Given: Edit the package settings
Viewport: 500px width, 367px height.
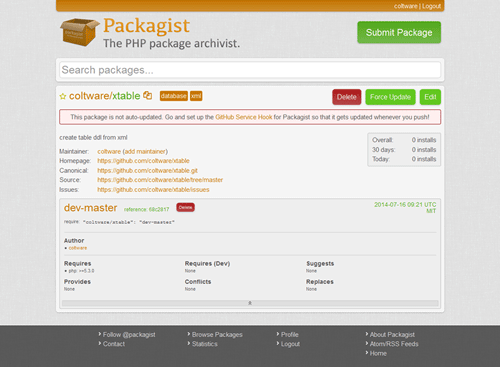Looking at the screenshot, I should (430, 97).
